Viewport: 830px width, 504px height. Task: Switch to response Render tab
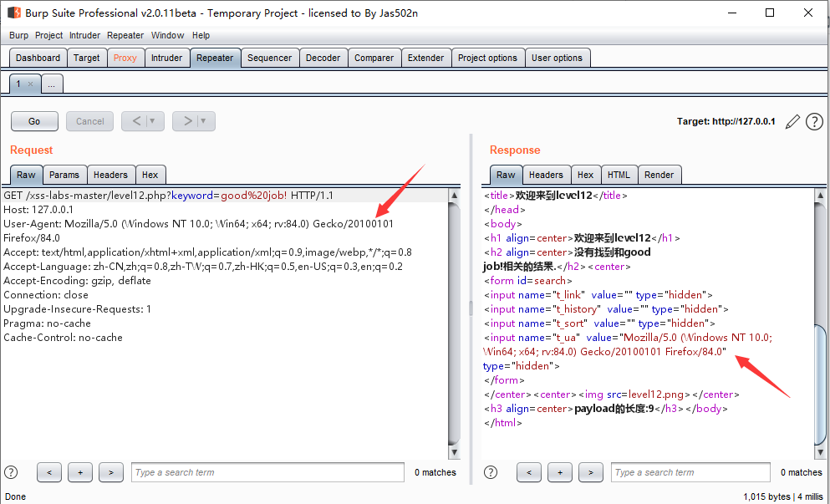659,175
